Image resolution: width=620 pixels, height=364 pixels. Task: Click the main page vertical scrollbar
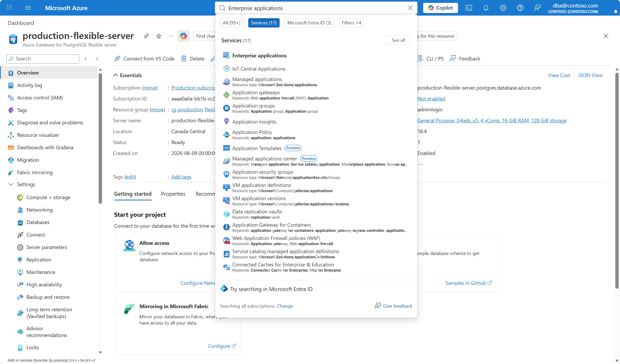pyautogui.click(x=617, y=180)
